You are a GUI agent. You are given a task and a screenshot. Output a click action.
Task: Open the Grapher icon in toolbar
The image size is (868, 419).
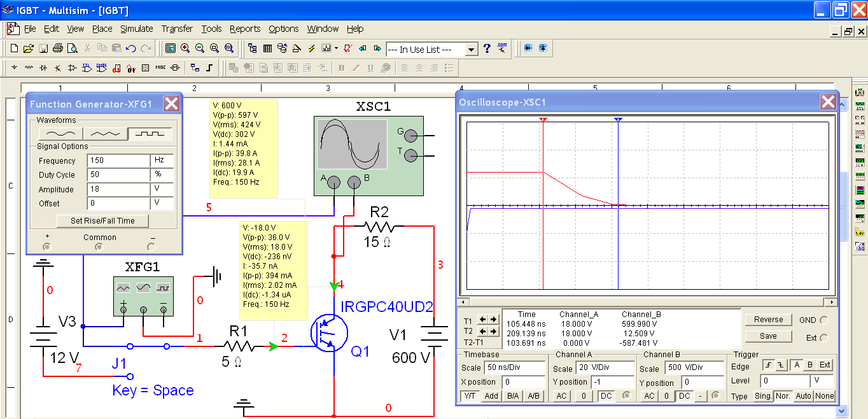tap(327, 48)
